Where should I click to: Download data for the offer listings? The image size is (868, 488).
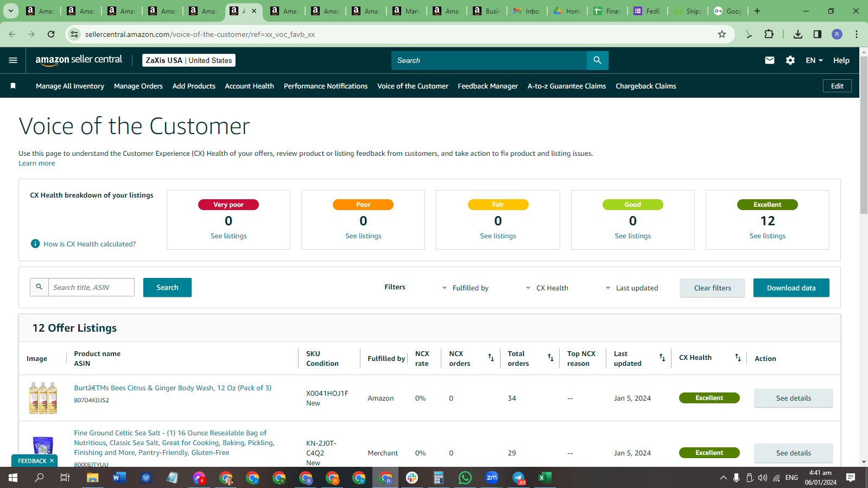point(791,288)
